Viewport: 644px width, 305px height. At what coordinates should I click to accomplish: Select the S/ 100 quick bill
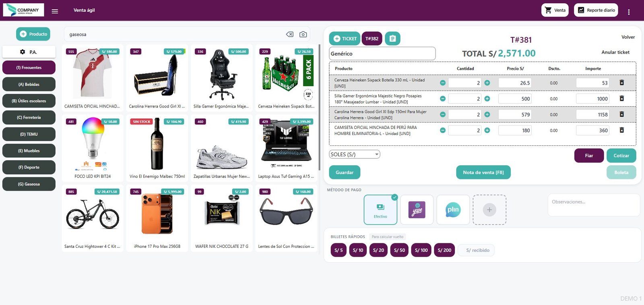pos(421,250)
